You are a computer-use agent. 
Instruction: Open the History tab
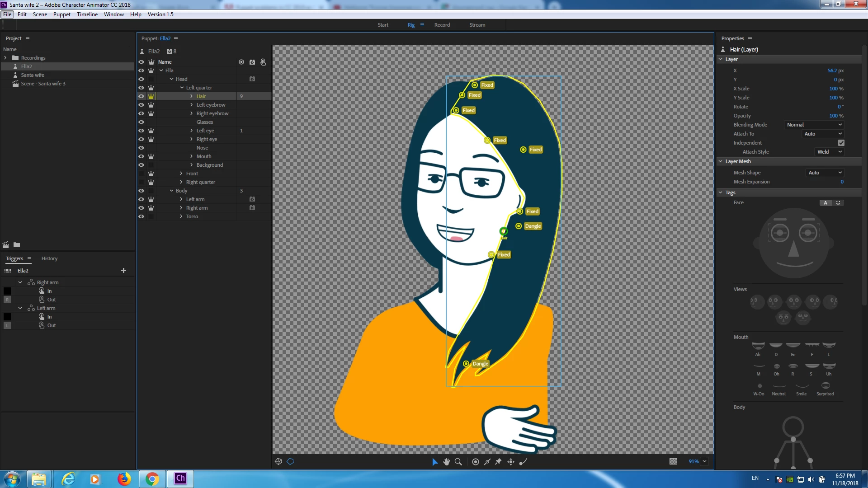coord(49,258)
